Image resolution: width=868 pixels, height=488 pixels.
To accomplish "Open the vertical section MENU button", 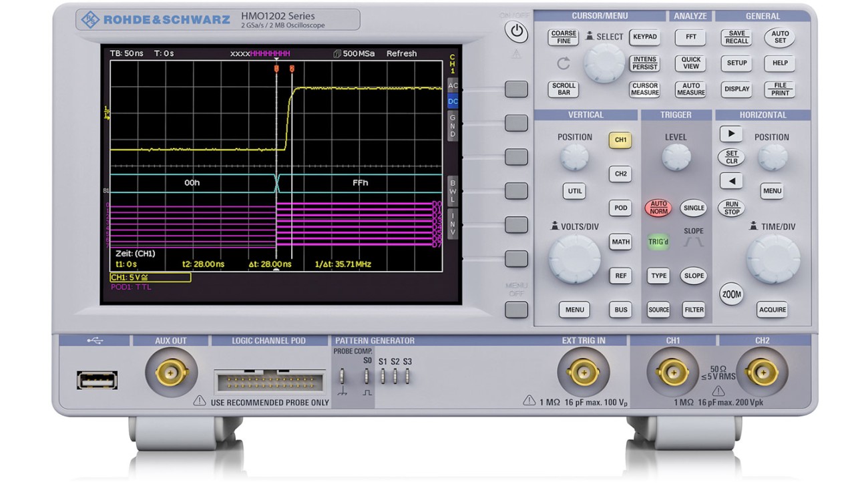I will (574, 310).
